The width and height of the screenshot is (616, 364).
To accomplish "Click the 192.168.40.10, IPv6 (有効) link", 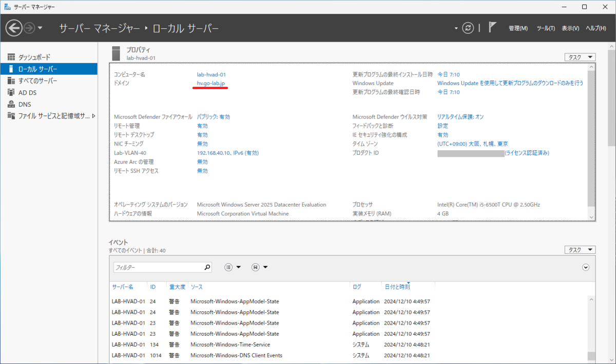I will coord(228,153).
